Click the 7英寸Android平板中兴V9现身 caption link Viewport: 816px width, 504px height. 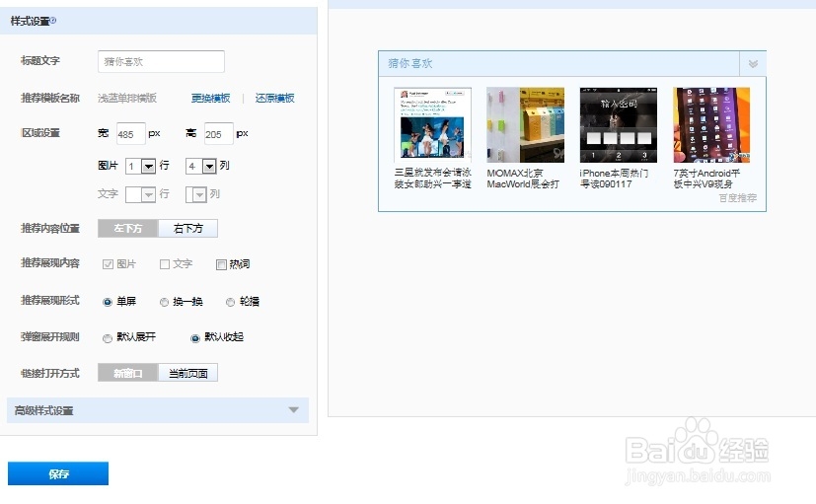pos(706,179)
